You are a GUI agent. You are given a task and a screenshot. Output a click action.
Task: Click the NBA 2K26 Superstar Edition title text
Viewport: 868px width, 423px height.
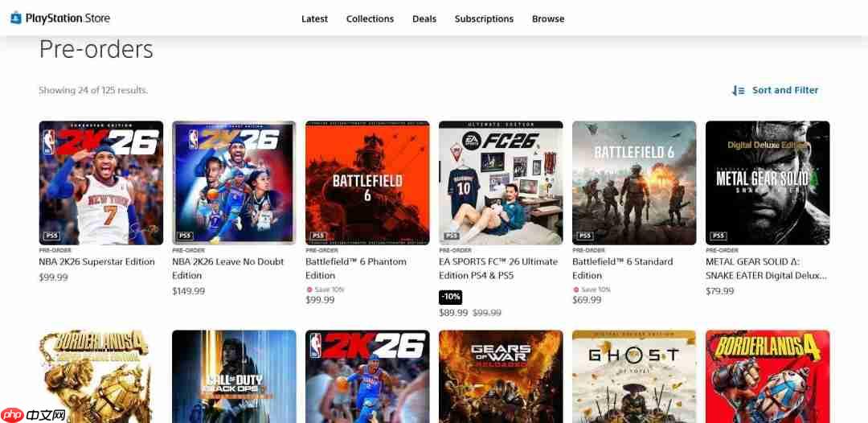pyautogui.click(x=97, y=262)
